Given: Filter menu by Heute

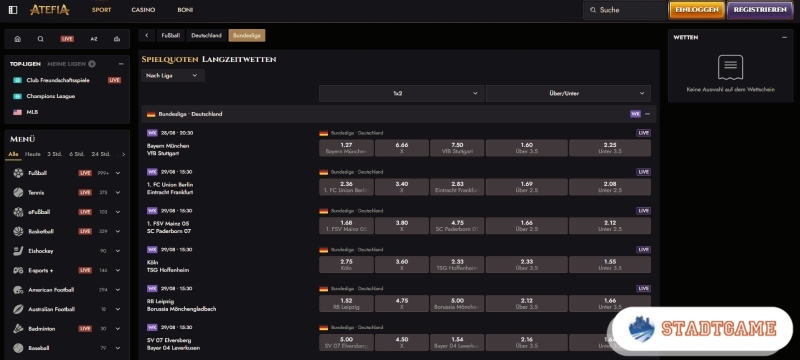Looking at the screenshot, I should [33, 154].
